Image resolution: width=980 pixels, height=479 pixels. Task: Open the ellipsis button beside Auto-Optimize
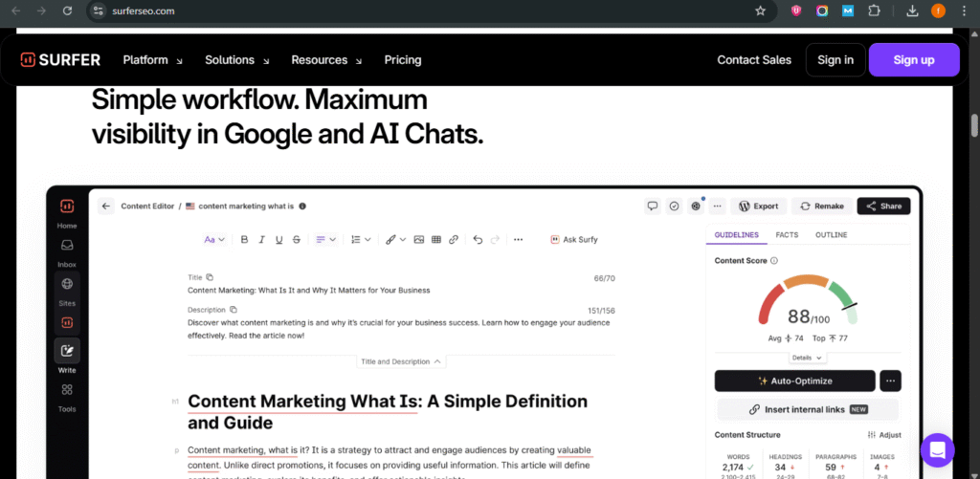[x=891, y=381]
